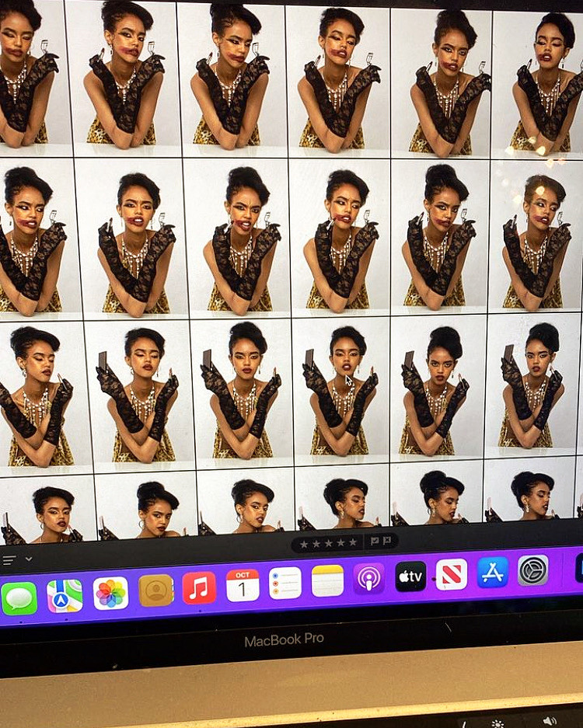
Task: Launch Maps from the Dock
Action: click(65, 596)
